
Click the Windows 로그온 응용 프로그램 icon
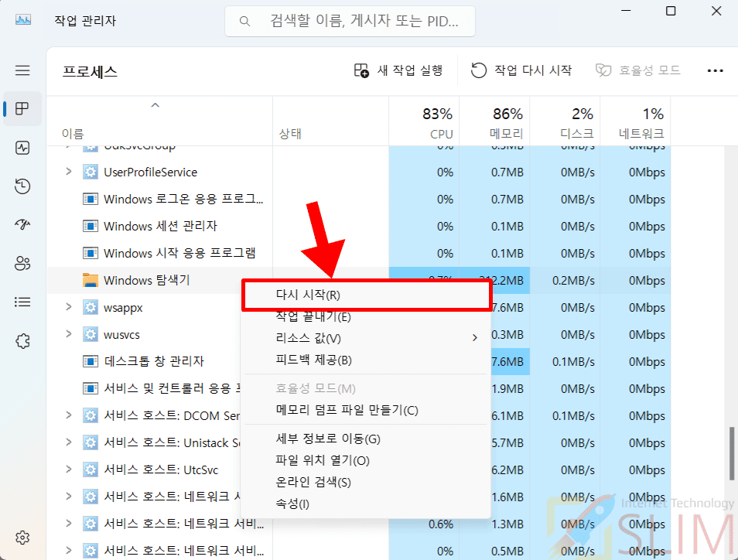tap(91, 199)
